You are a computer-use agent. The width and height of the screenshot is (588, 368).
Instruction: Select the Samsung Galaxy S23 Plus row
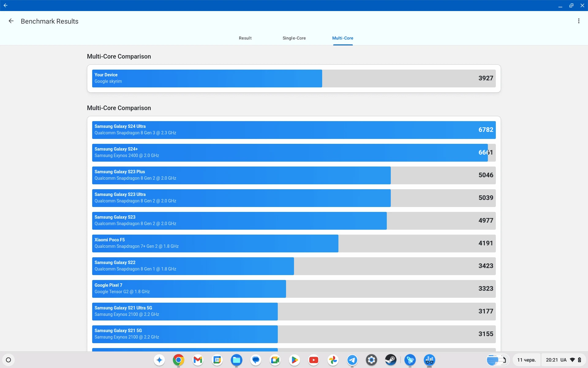point(294,175)
